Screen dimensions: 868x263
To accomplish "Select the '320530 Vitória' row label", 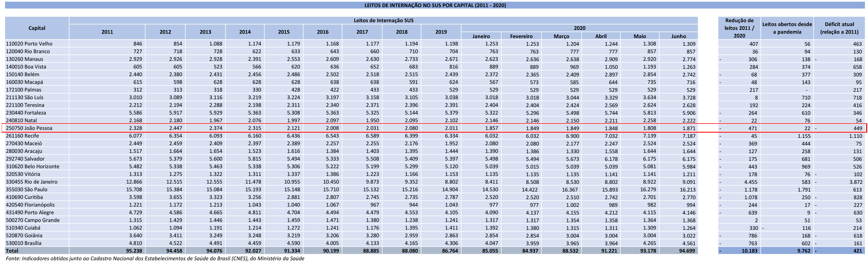I will 23,174.
